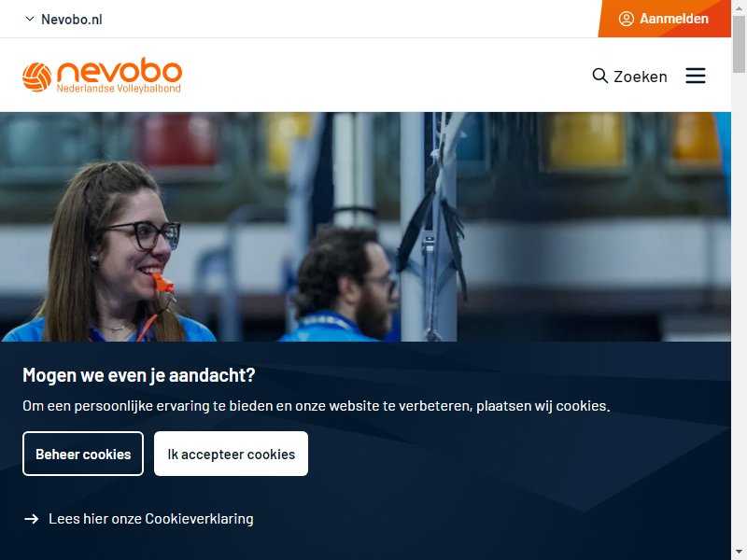Open Lees hier onze Cookieverklaring link
747x560 pixels.
(x=138, y=519)
